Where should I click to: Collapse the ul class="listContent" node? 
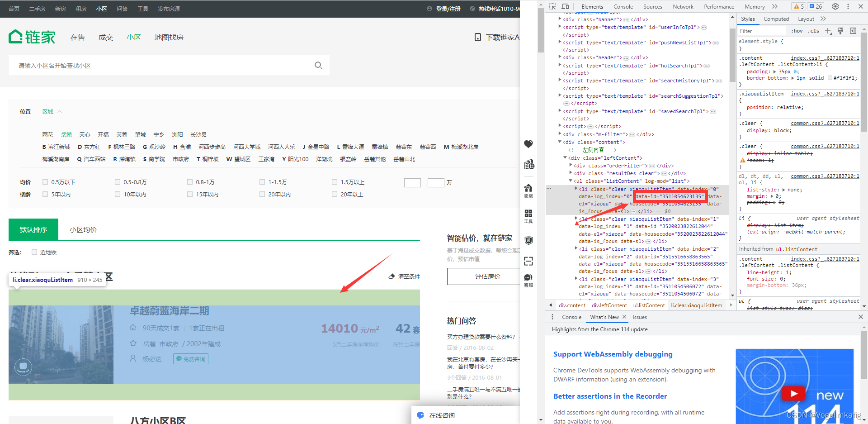click(571, 181)
